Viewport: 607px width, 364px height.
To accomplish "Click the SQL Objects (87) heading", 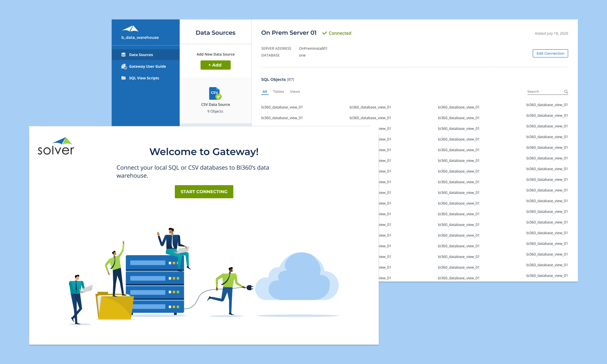I will pyautogui.click(x=278, y=79).
